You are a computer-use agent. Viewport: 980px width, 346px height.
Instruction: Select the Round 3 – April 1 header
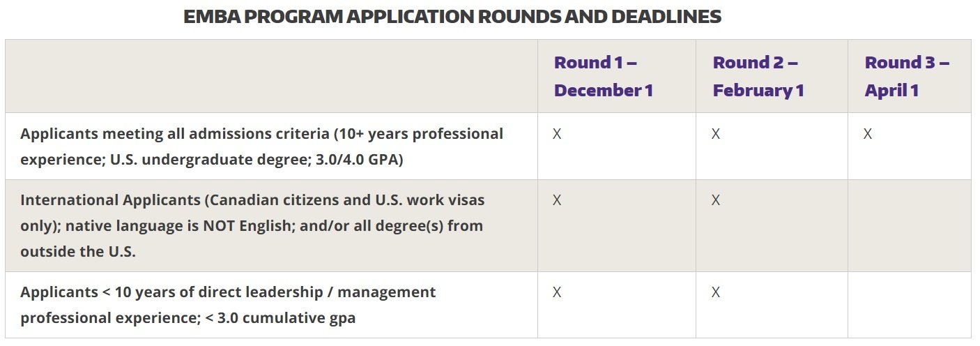click(x=906, y=76)
